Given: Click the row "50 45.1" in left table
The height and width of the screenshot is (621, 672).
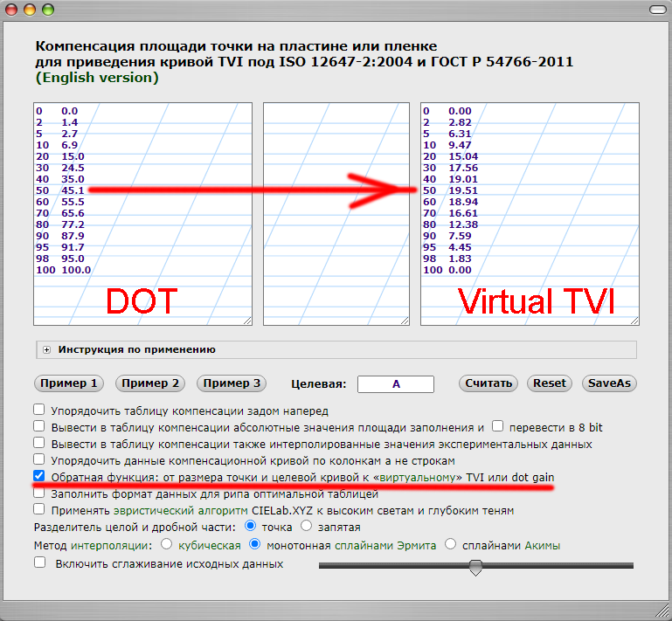Looking at the screenshot, I should point(60,190).
